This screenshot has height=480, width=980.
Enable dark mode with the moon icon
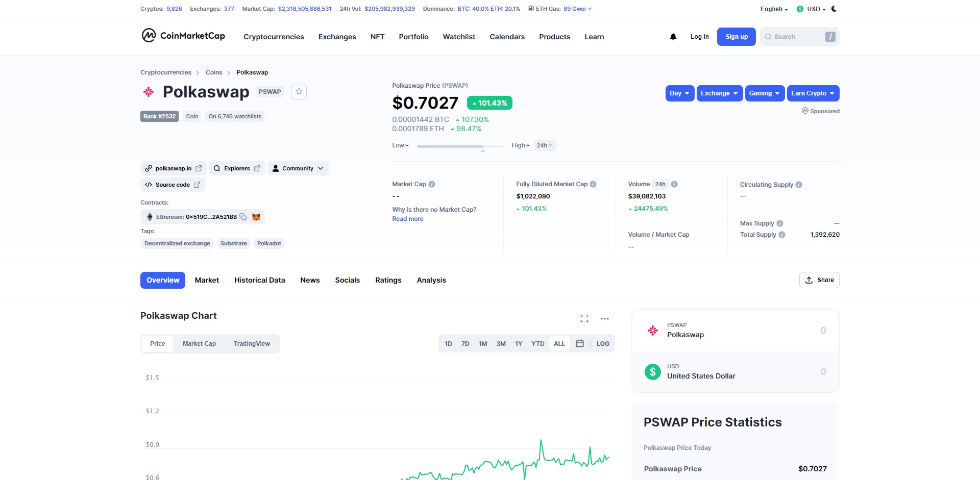833,9
